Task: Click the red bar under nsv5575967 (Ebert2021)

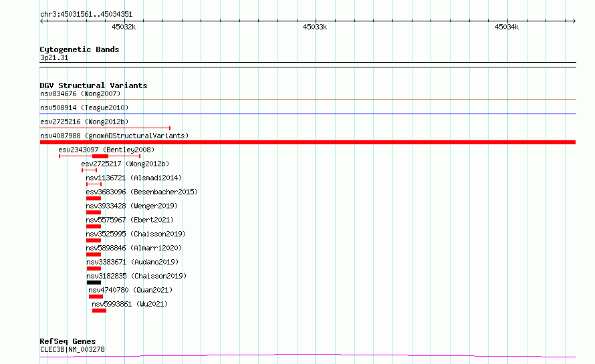Action: pyautogui.click(x=94, y=226)
